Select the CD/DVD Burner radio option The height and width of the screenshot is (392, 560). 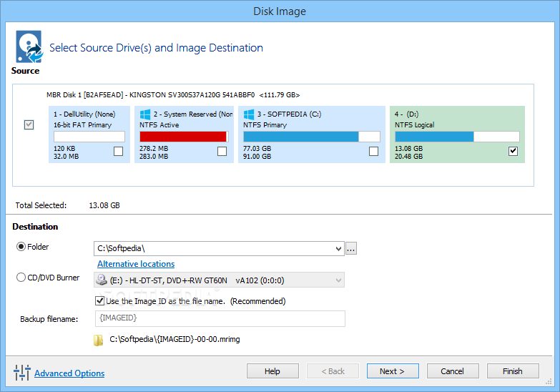(x=21, y=278)
